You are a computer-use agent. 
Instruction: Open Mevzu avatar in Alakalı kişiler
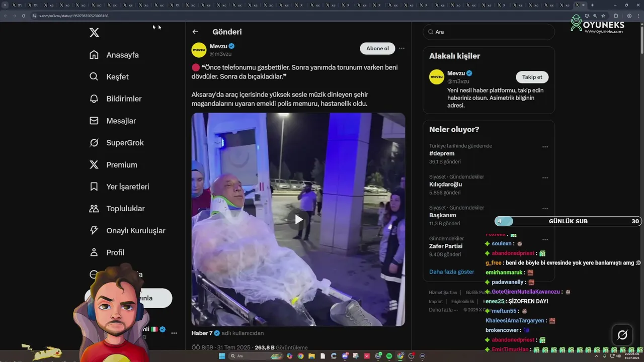(437, 77)
